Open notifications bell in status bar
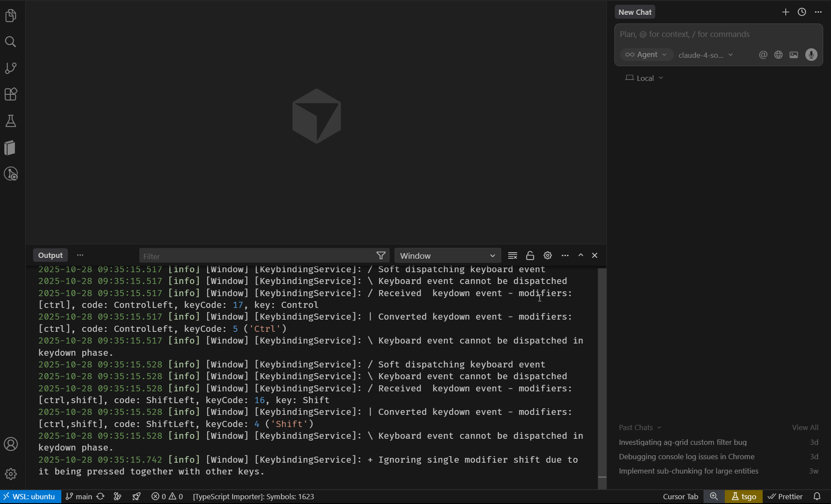This screenshot has width=831, height=504. click(x=817, y=497)
